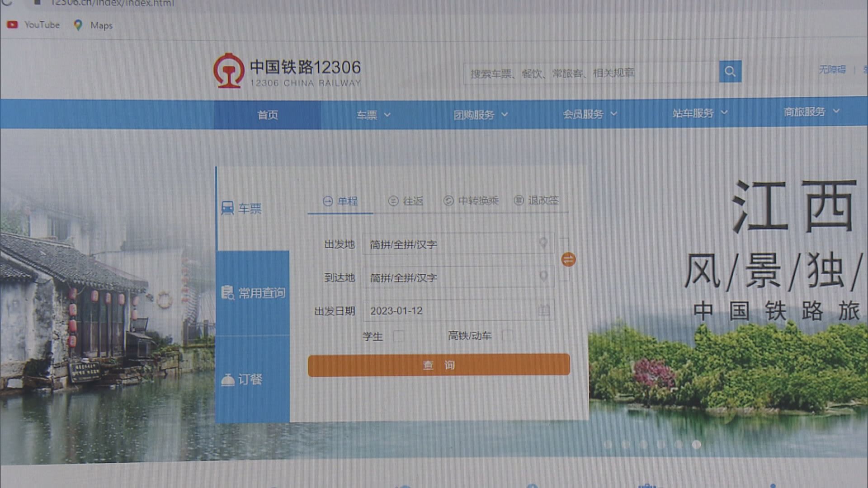This screenshot has height=488, width=868.
Task: Expand the 车票 navigation dropdown
Action: pyautogui.click(x=373, y=115)
